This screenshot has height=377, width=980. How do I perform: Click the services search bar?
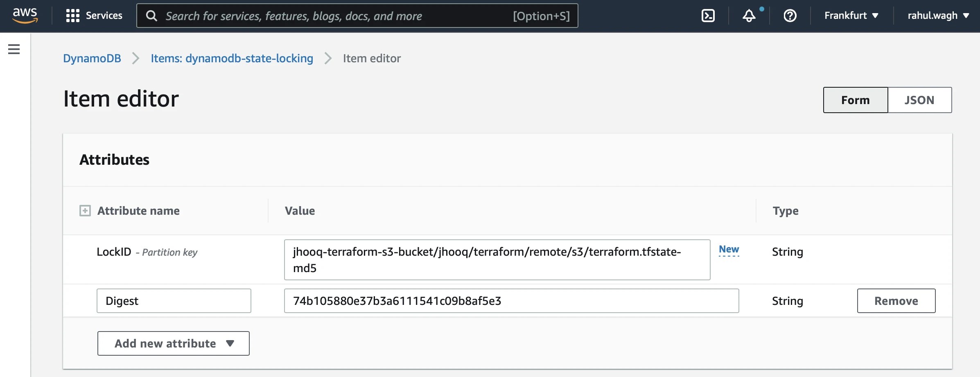[356, 16]
